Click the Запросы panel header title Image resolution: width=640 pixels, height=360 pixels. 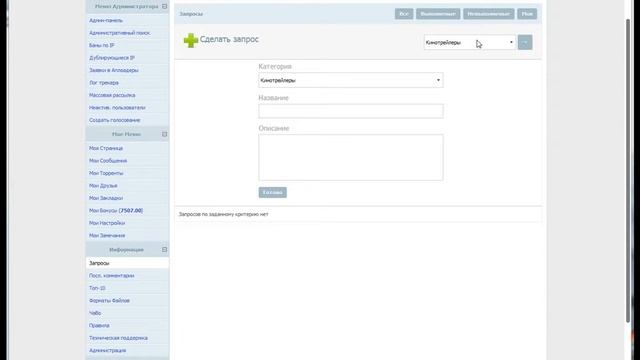[x=191, y=14]
